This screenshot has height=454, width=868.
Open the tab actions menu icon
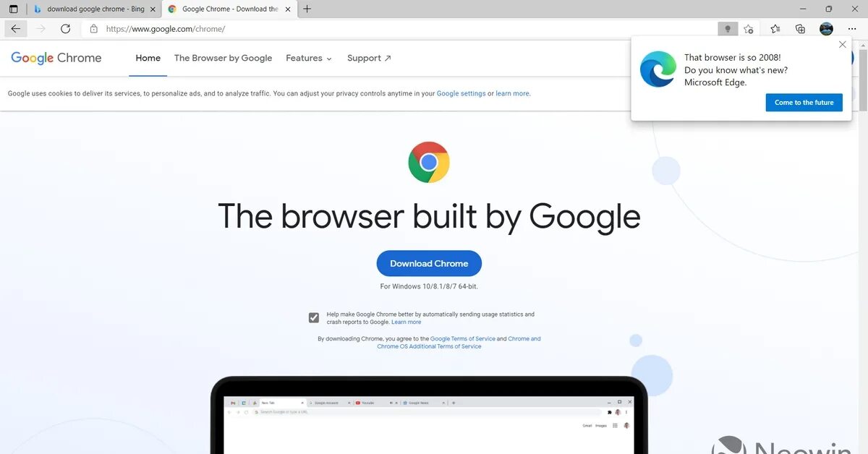click(13, 9)
